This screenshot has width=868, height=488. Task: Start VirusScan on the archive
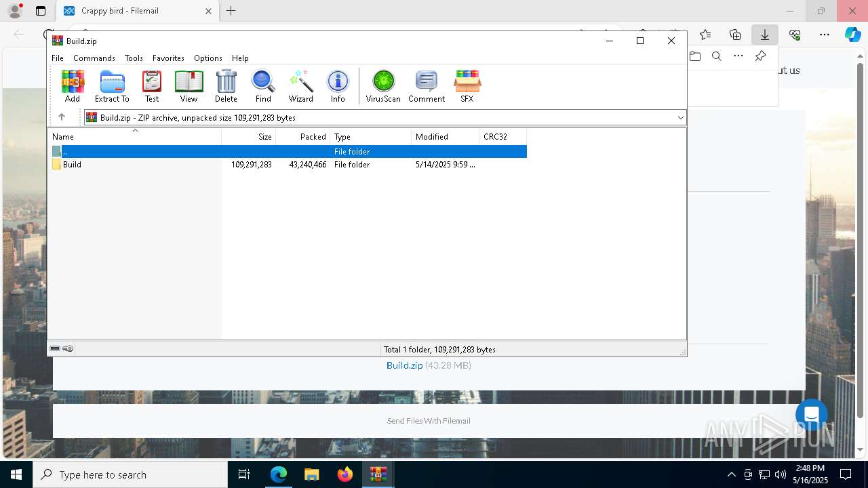pyautogui.click(x=383, y=86)
